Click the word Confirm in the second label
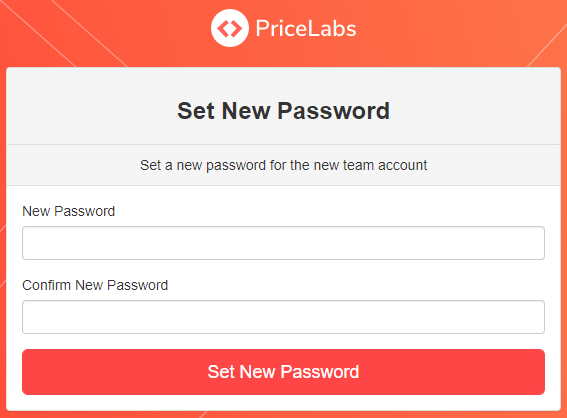Viewport: 567px width, 418px height. (x=47, y=285)
